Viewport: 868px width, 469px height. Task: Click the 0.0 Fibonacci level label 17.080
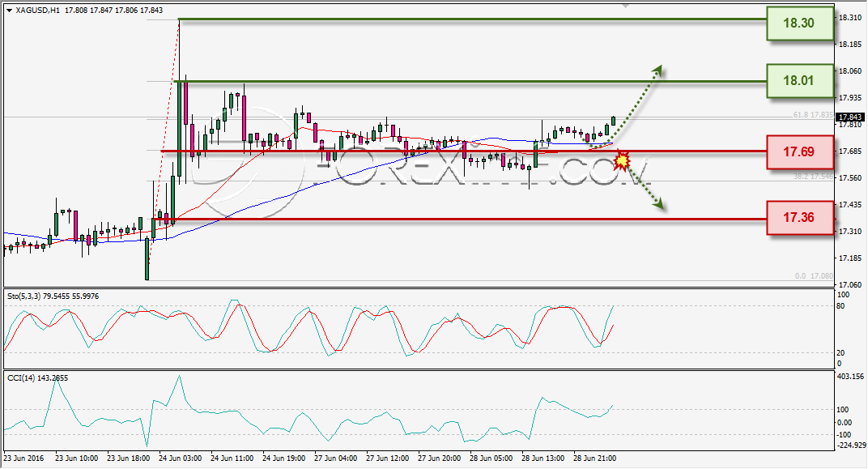click(814, 275)
